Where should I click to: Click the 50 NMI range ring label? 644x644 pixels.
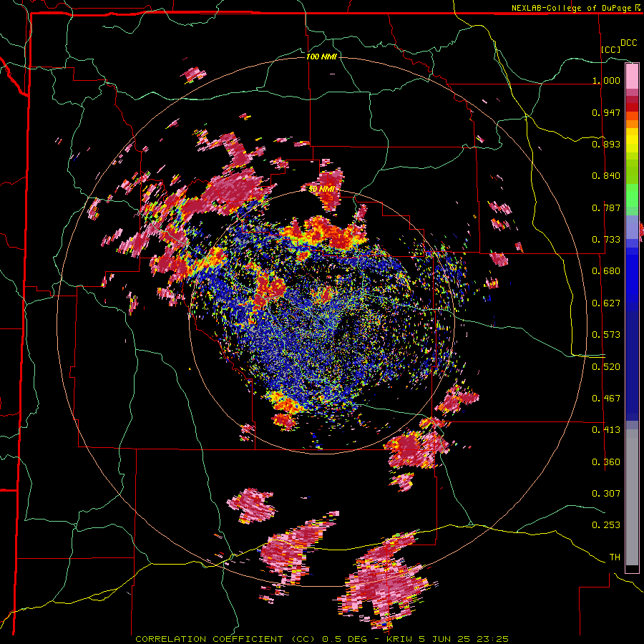(321, 189)
